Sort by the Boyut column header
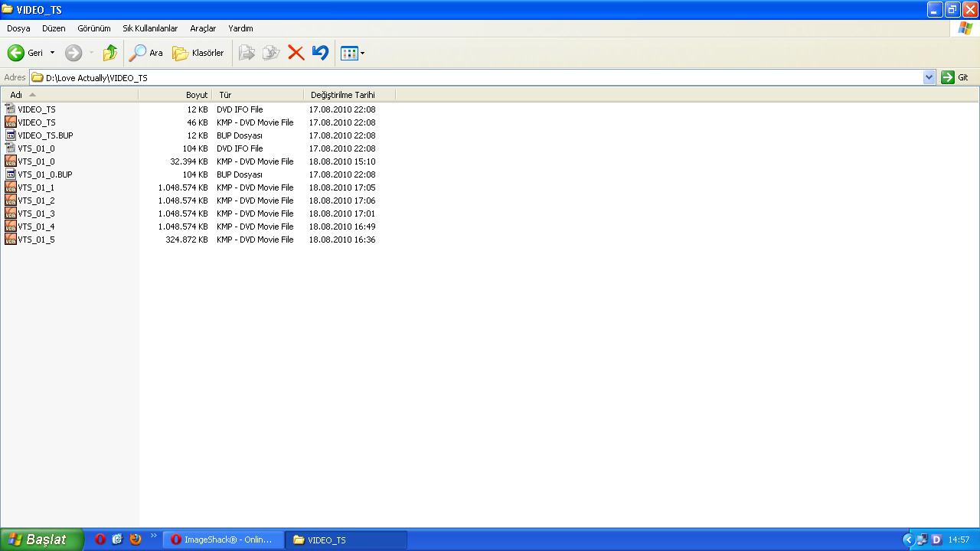Screen dimensions: 980x551 (x=175, y=95)
